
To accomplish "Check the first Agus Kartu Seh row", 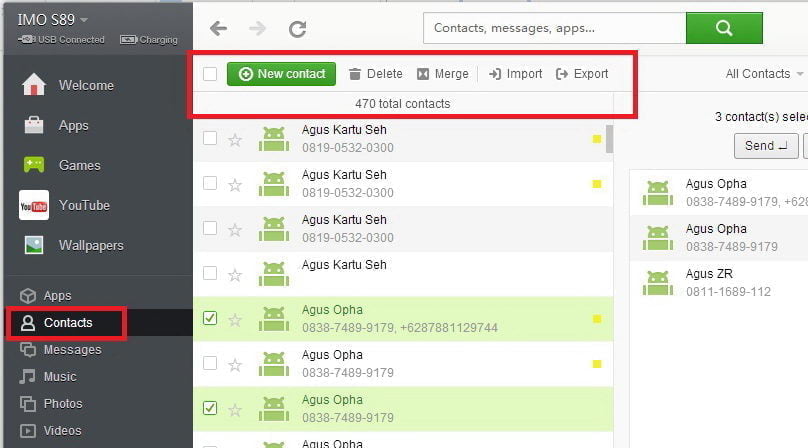I will click(x=210, y=138).
